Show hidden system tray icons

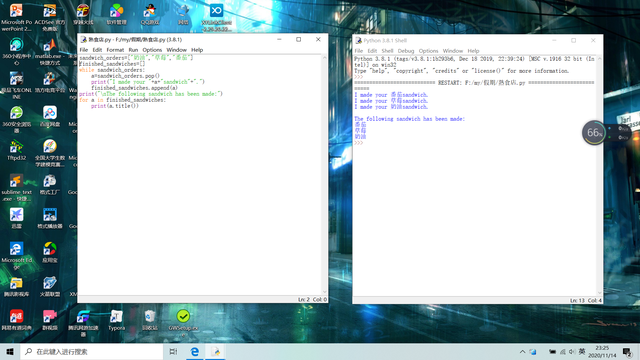click(522, 352)
